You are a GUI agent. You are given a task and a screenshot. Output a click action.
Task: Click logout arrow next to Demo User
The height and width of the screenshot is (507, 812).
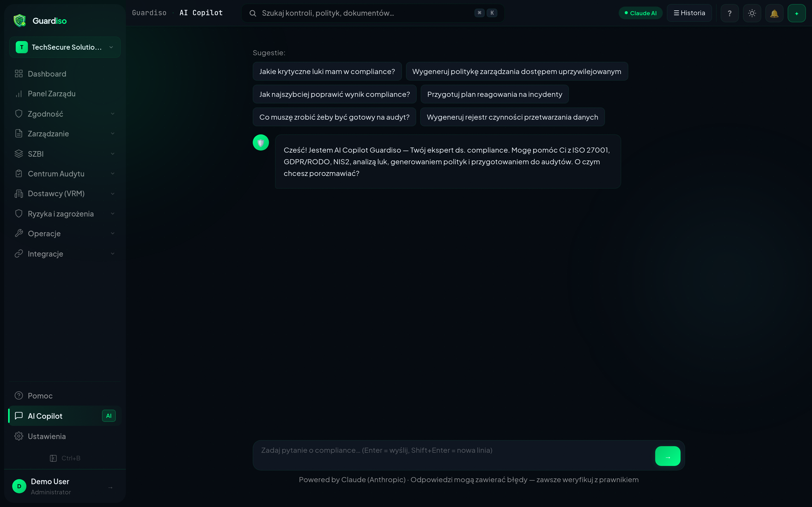[x=110, y=487]
